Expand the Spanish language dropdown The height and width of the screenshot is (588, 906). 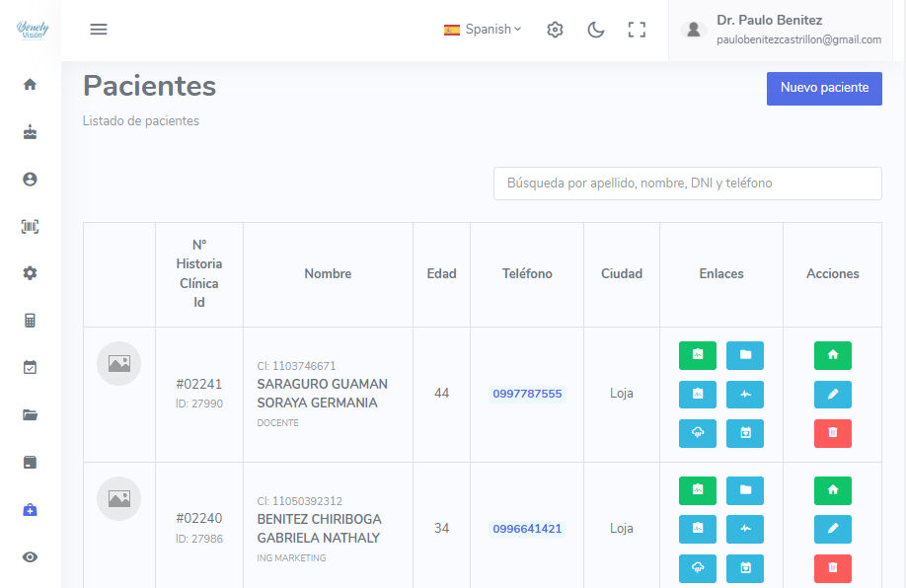[x=483, y=30]
